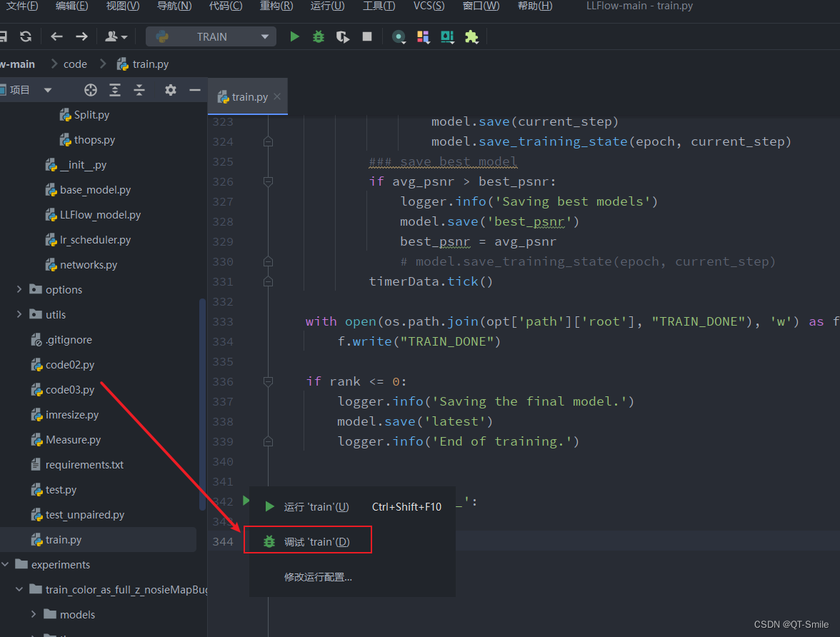Viewport: 840px width, 637px height.
Task: Choose 调试 'train' from context menu
Action: click(307, 540)
